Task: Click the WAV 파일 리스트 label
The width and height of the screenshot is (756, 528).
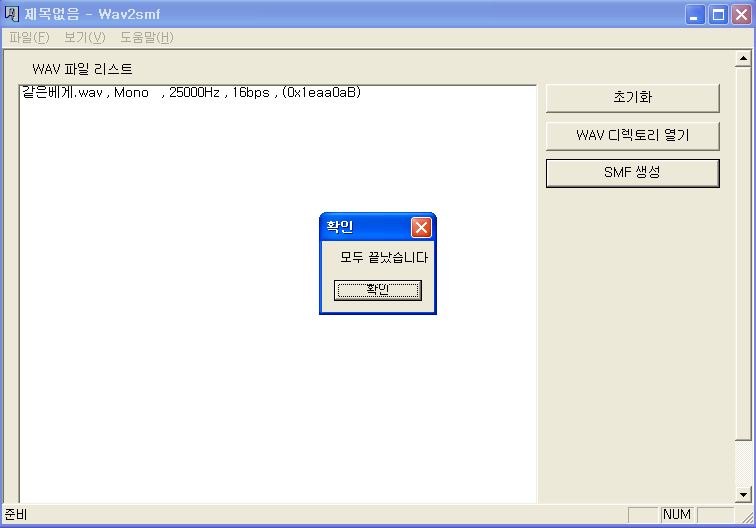Action: [82, 69]
